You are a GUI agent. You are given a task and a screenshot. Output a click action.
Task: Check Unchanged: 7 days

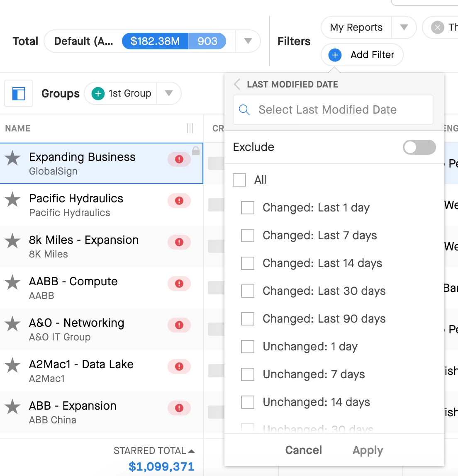tap(248, 374)
